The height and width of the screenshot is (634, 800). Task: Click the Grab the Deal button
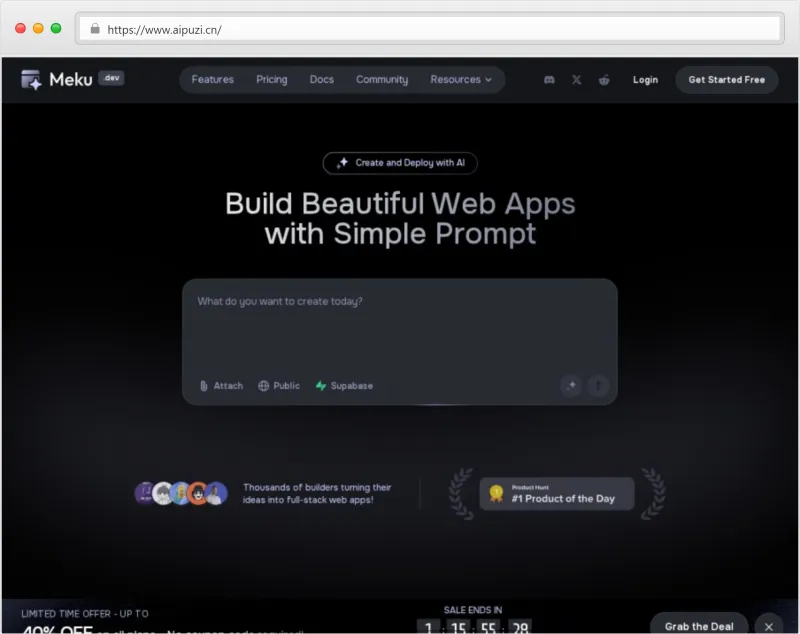pos(699,625)
